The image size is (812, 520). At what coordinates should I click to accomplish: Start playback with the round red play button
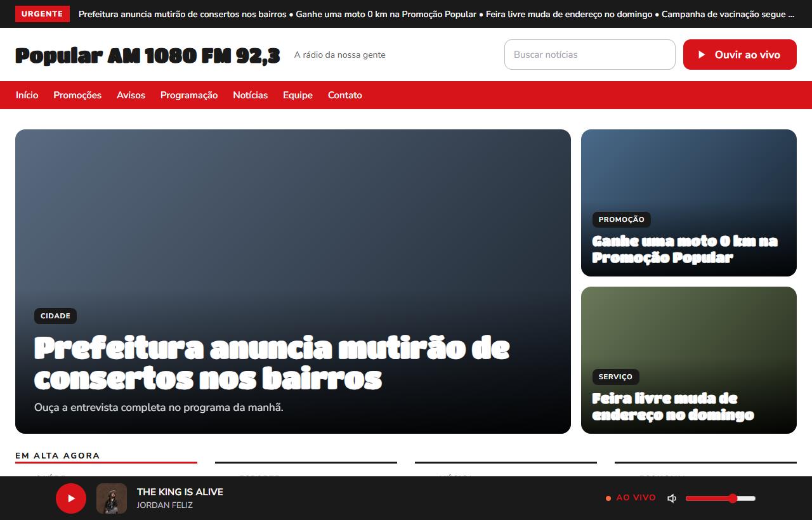71,498
